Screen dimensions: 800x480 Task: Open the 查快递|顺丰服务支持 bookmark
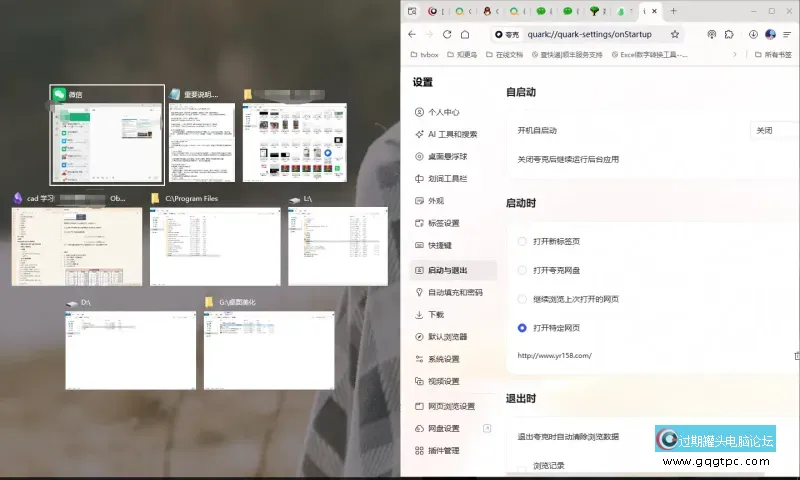[x=567, y=55]
